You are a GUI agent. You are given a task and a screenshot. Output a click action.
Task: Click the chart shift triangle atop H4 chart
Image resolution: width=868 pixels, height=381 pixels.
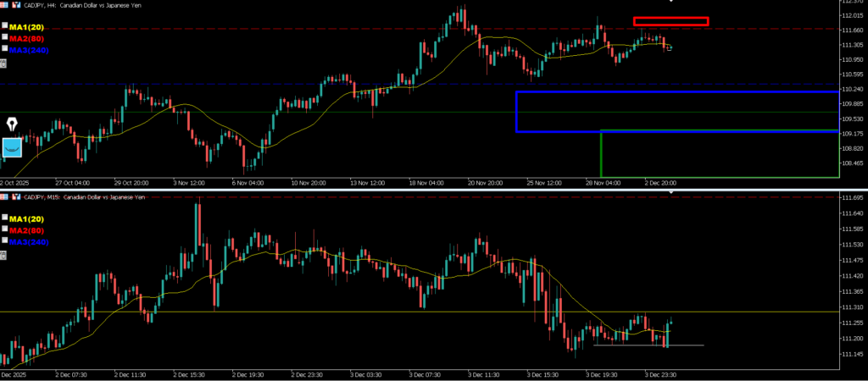click(x=671, y=2)
